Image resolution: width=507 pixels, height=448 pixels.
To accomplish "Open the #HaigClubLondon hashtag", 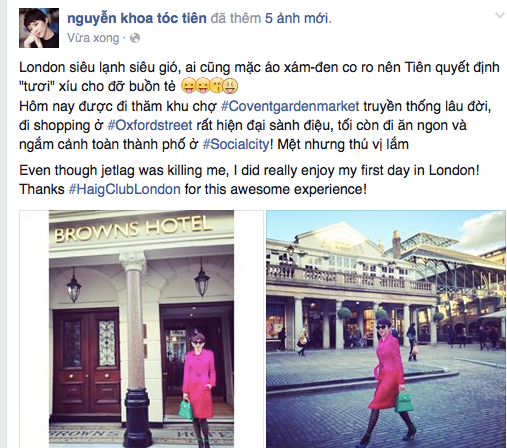I will click(x=125, y=189).
